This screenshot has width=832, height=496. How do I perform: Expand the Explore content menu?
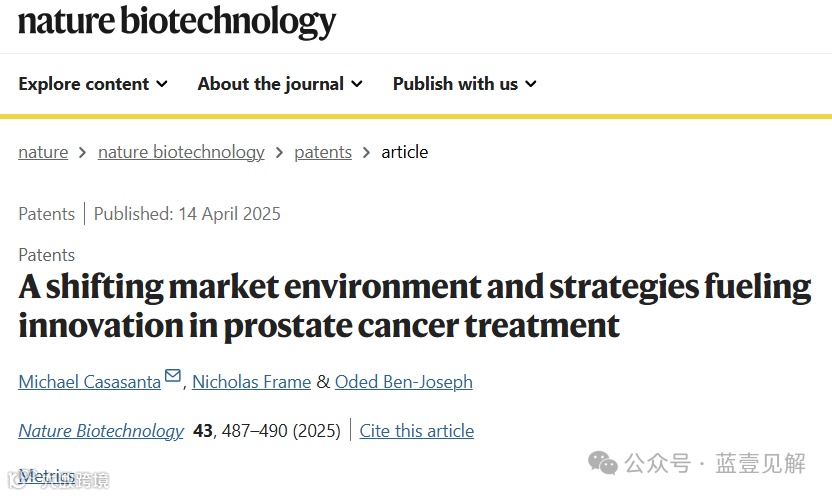tap(93, 84)
